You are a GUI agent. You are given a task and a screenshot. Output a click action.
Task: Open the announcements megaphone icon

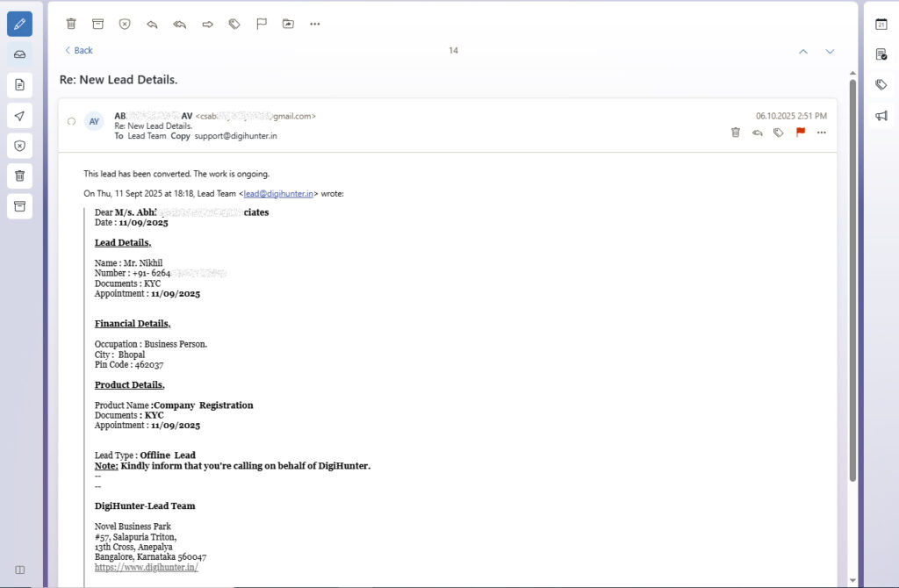(881, 116)
